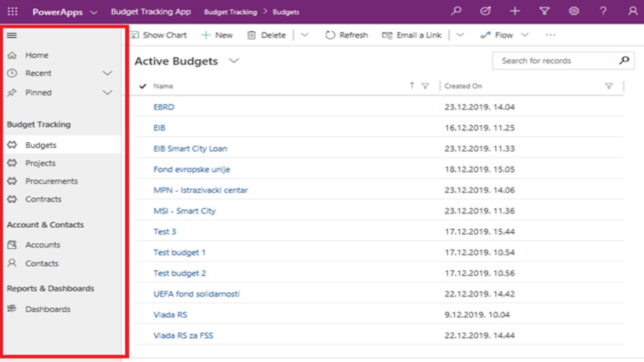Open the task checkmark circle icon
The width and height of the screenshot is (644, 362).
tap(486, 11)
